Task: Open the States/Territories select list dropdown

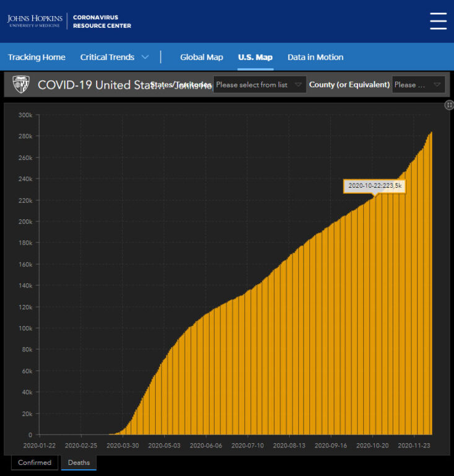Action: click(x=260, y=85)
